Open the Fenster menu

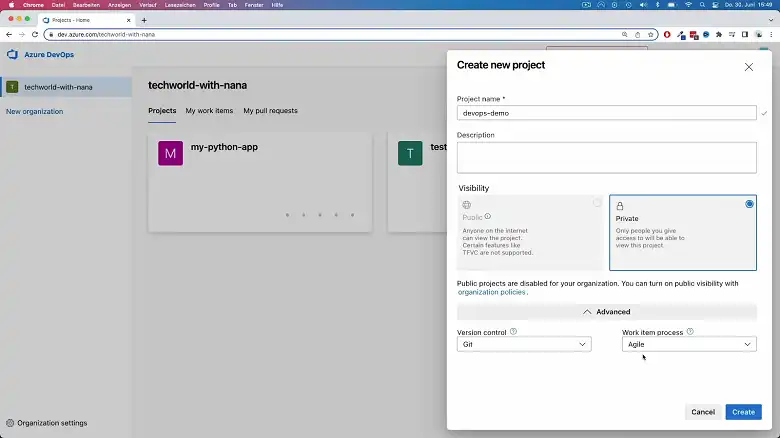point(254,5)
